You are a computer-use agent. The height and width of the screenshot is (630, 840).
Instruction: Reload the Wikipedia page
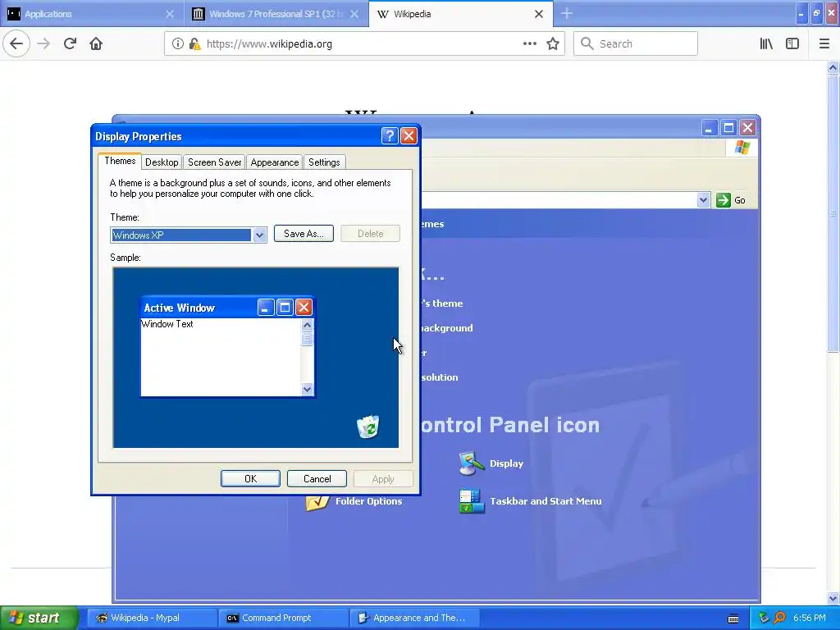click(70, 44)
